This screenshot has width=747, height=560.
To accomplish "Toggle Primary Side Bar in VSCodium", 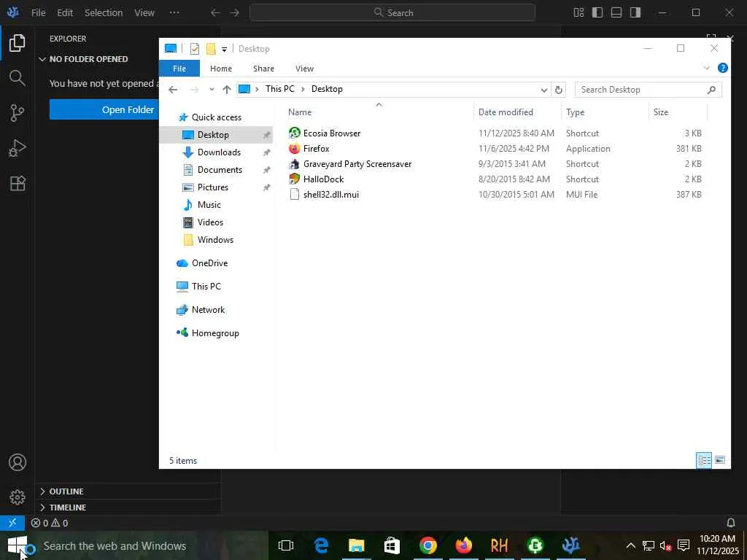I will coord(597,12).
